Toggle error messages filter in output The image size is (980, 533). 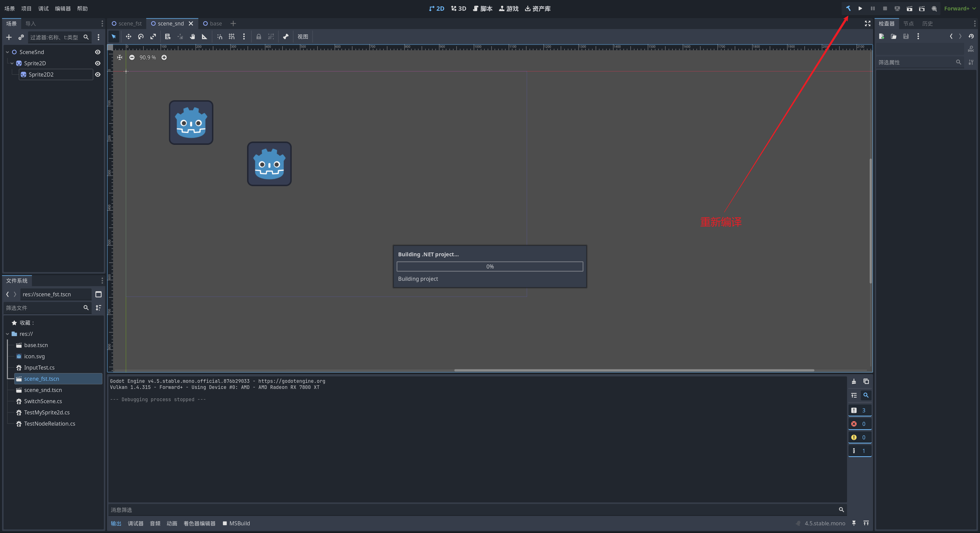tap(859, 424)
